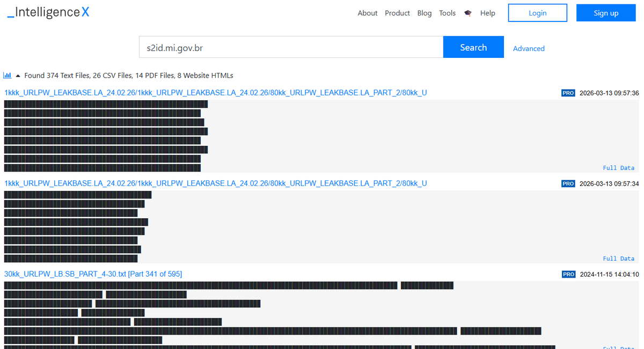Open the statistics bar chart icon
This screenshot has height=349, width=644.
8,76
